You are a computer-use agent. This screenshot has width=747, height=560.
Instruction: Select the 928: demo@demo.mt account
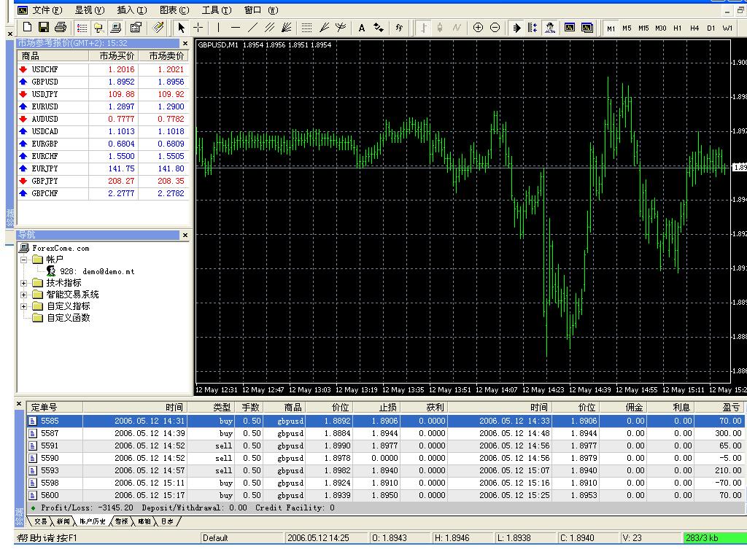point(96,271)
